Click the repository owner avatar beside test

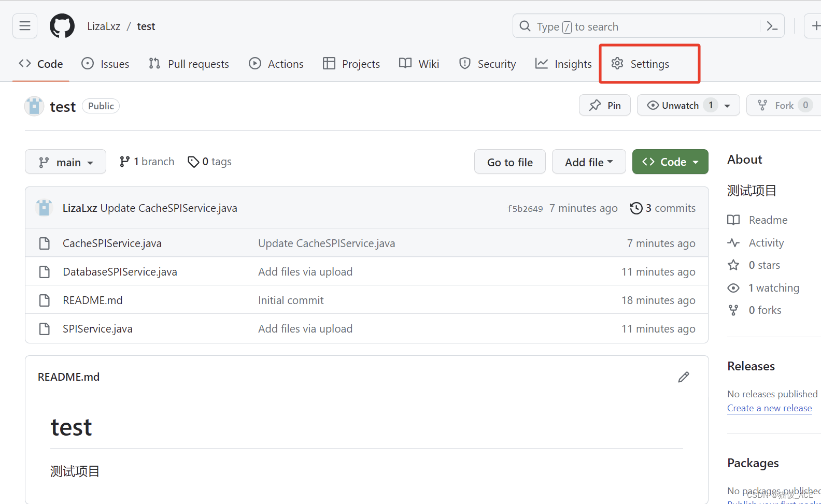34,106
